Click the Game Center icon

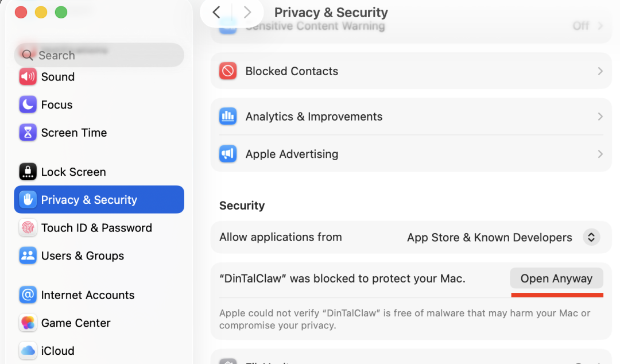tap(28, 323)
